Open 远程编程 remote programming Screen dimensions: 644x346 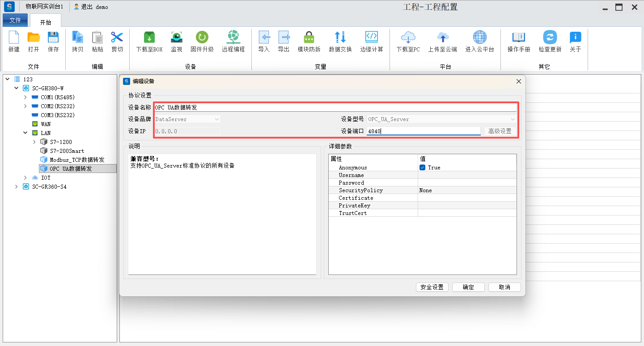click(x=233, y=38)
